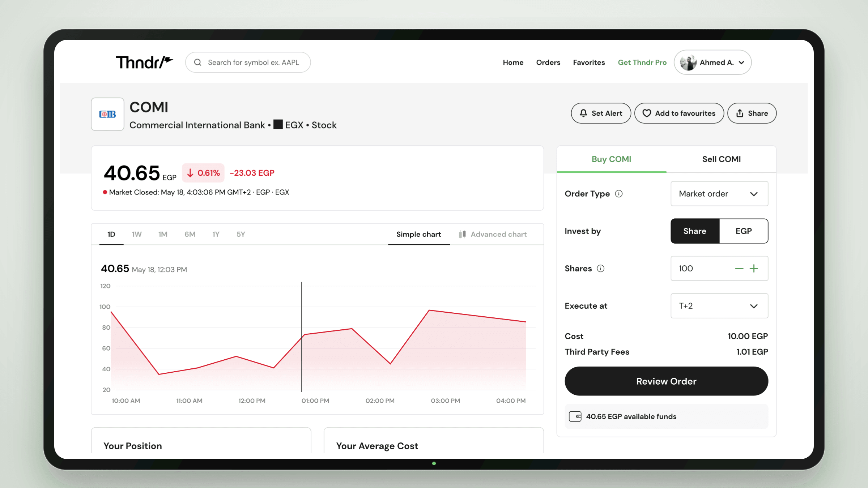Click the red market closed dot

coord(105,192)
